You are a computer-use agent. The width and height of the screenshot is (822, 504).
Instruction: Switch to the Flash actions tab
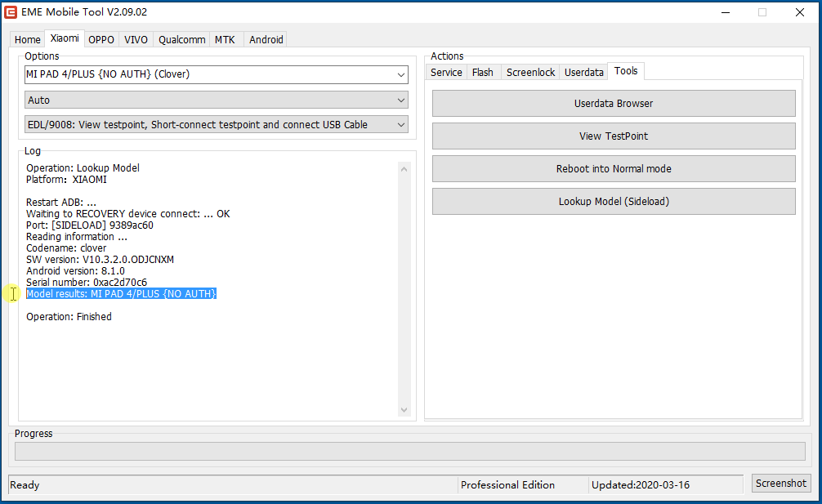[x=482, y=73]
